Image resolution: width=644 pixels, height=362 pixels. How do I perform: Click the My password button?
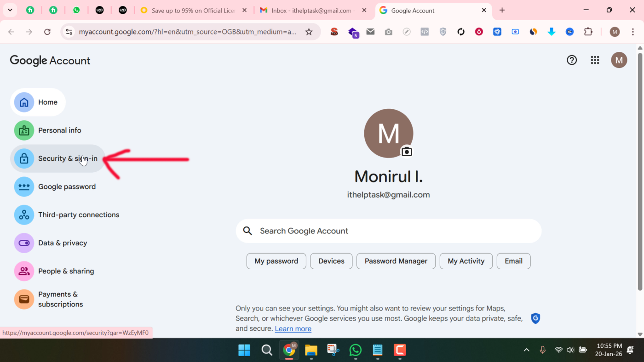(276, 261)
